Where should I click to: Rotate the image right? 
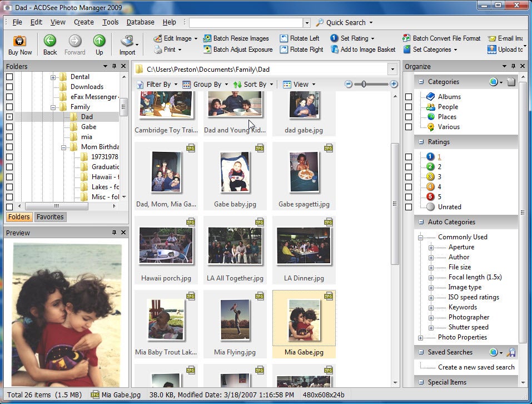click(302, 50)
